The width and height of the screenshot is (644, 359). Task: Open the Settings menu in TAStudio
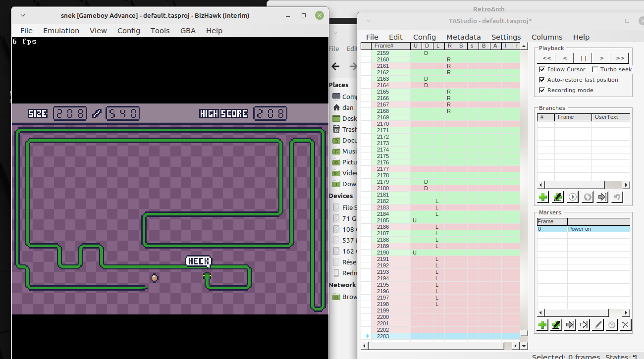506,37
